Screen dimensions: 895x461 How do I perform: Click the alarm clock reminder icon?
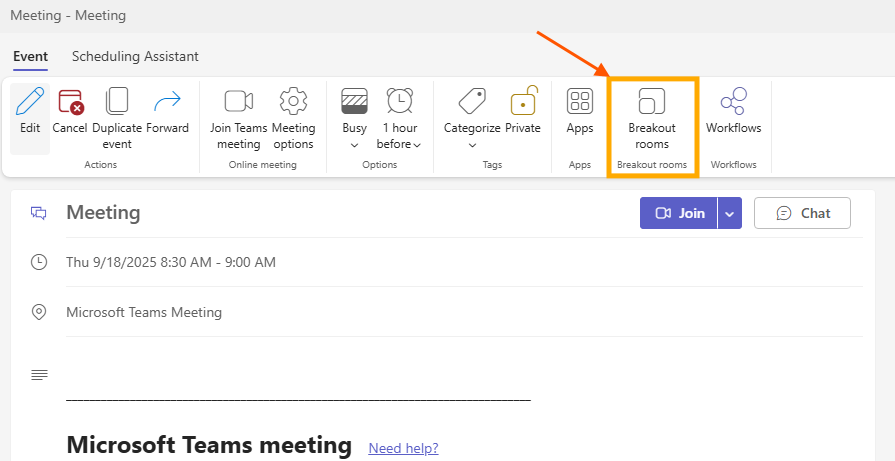pyautogui.click(x=400, y=100)
